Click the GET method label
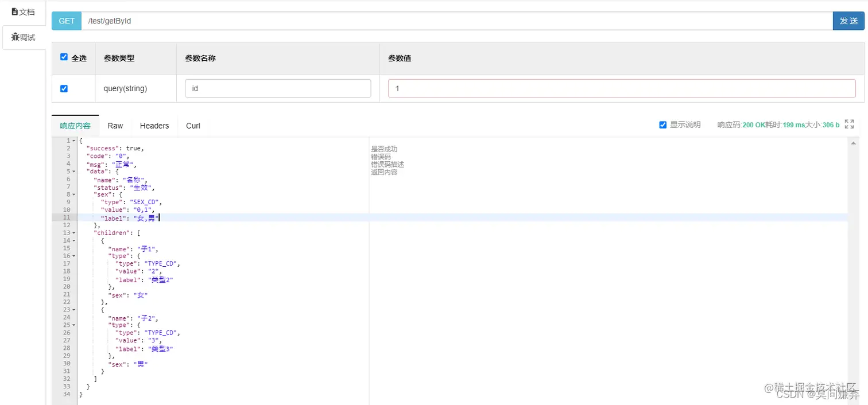The width and height of the screenshot is (868, 405). click(67, 21)
